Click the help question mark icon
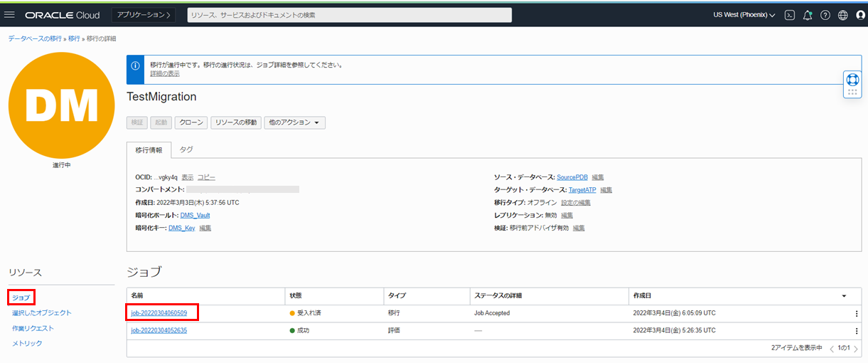 pos(825,15)
